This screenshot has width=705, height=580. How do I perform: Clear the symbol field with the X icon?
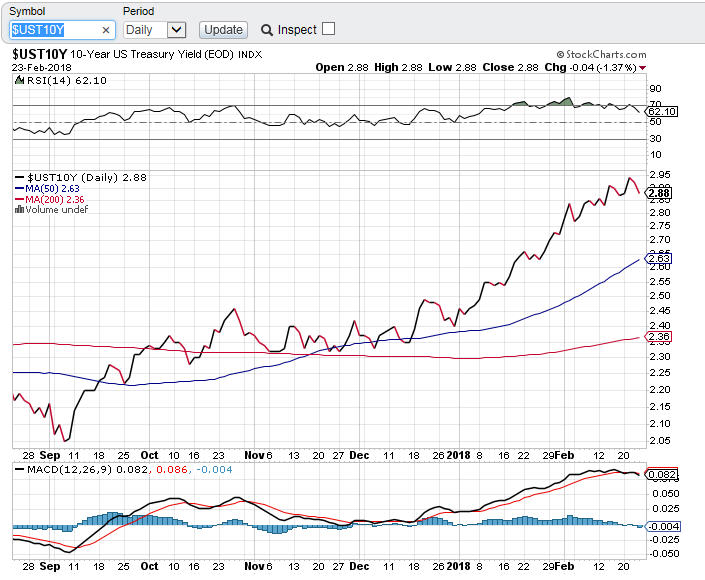coord(106,30)
